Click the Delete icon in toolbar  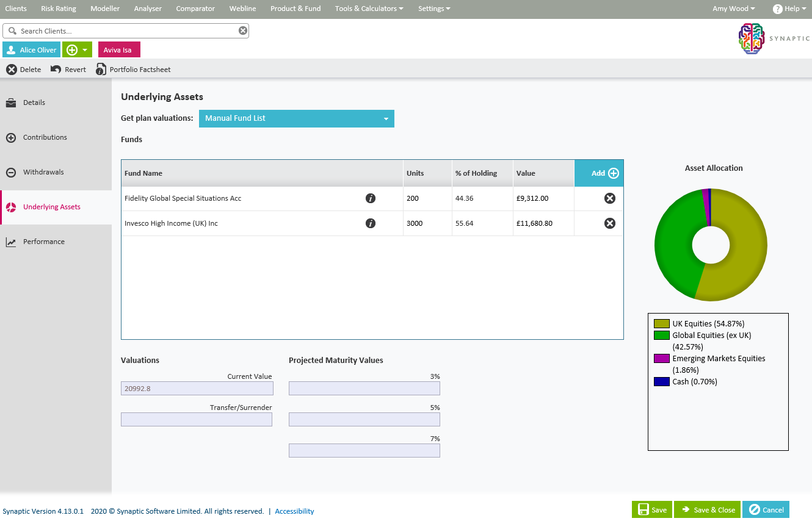pyautogui.click(x=12, y=70)
